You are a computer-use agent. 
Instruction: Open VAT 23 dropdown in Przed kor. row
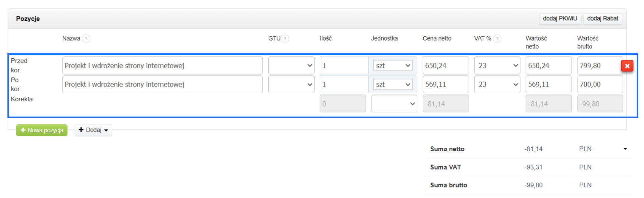pos(497,65)
